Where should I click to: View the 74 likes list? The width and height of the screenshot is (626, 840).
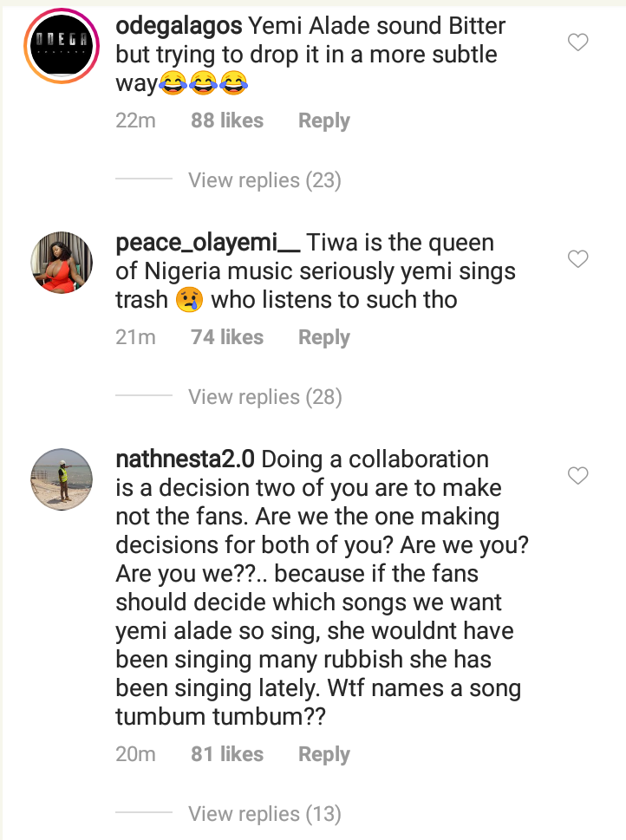(227, 338)
